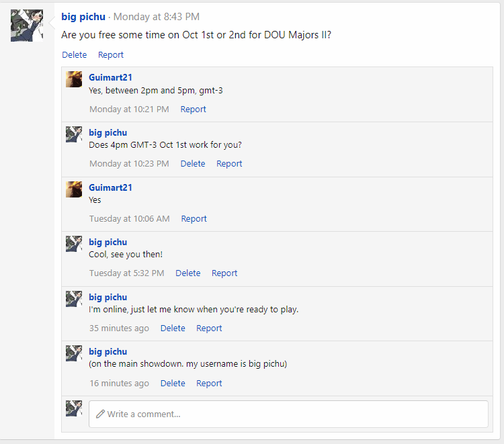
Task: Click big pichu's avatar beside 'main showdown' comment
Action: [74, 353]
